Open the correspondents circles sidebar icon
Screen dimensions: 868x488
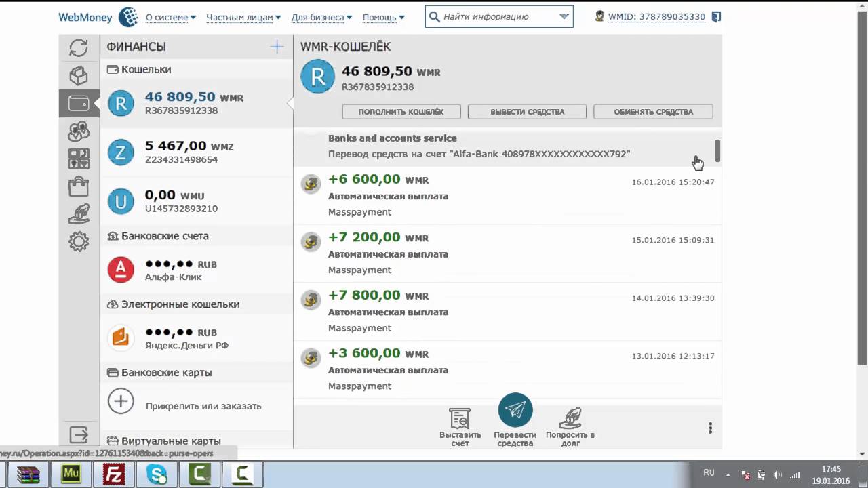pyautogui.click(x=79, y=131)
